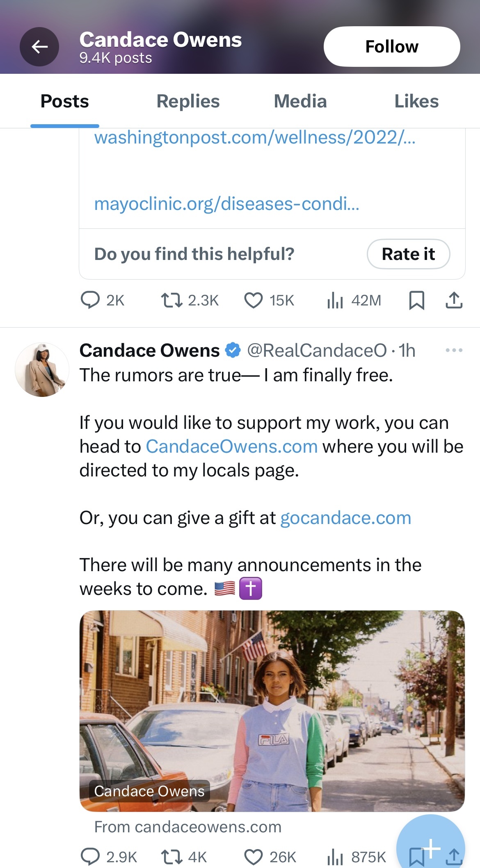Image resolution: width=480 pixels, height=868 pixels.
Task: Visit the CandaceOwens.com link
Action: coord(232,447)
